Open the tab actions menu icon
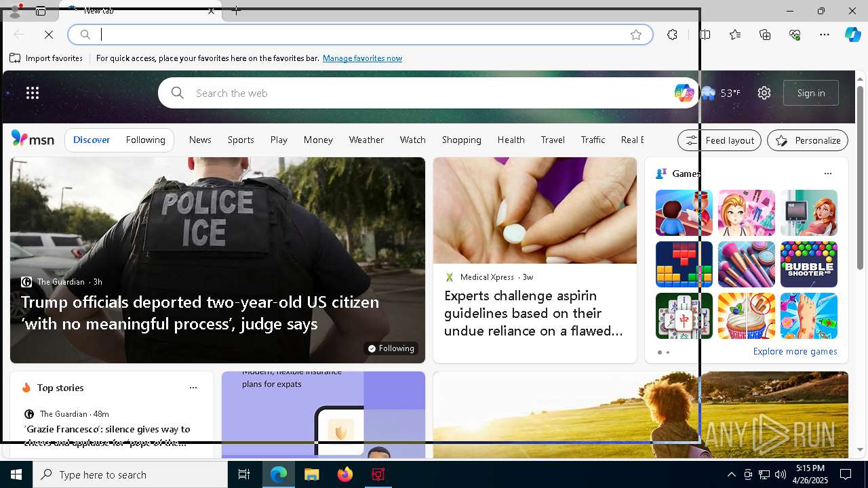Image resolution: width=868 pixels, height=488 pixels. [41, 11]
